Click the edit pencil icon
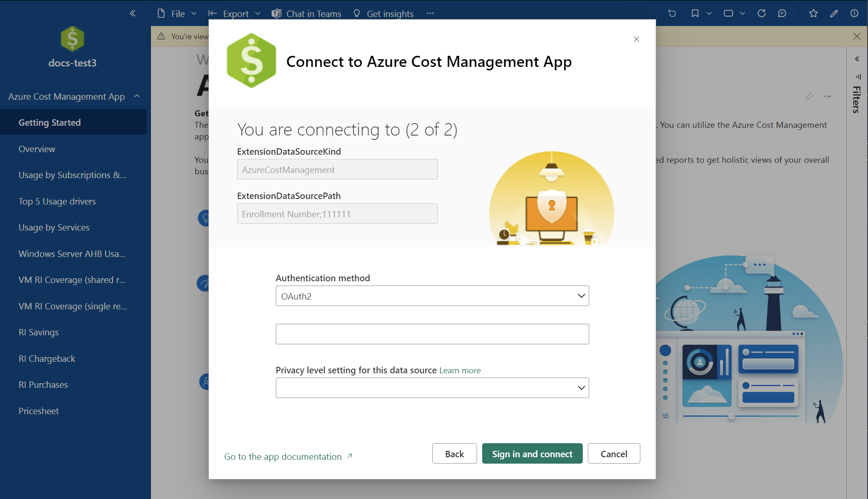Screen dimensions: 868x499 pos(834,14)
